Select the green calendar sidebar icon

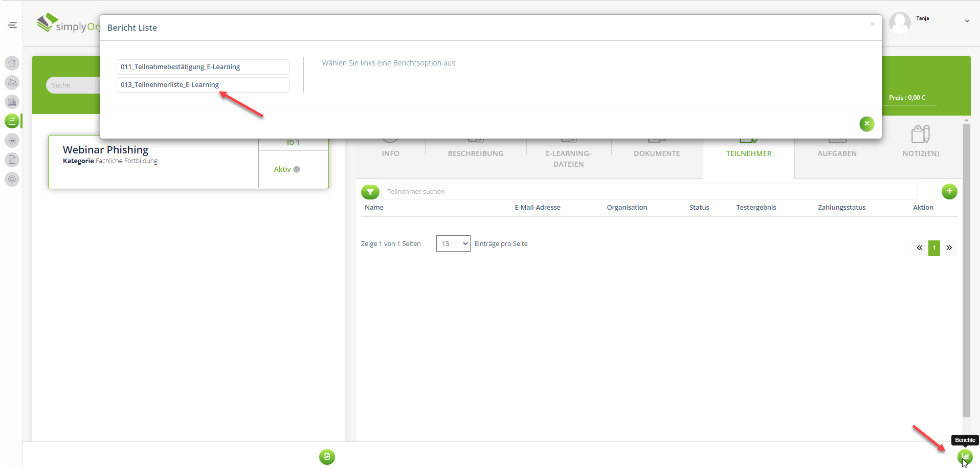point(12,121)
